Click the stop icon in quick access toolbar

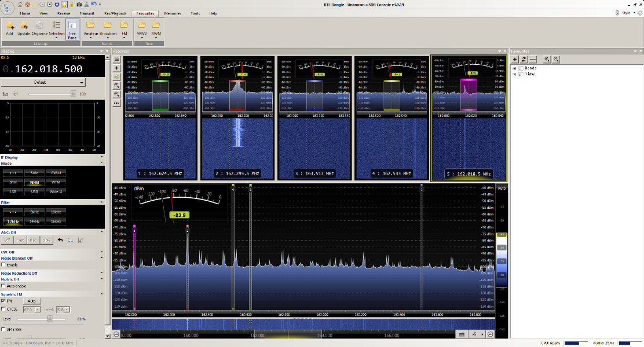[49, 5]
